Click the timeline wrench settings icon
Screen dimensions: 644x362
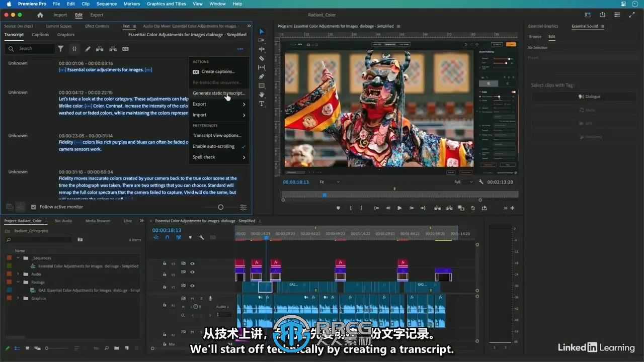(x=201, y=237)
